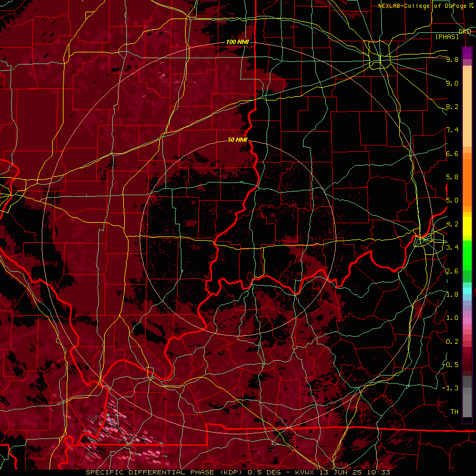This screenshot has width=476, height=476.
Task: Click the 0.2 legend value
Action: [x=452, y=341]
